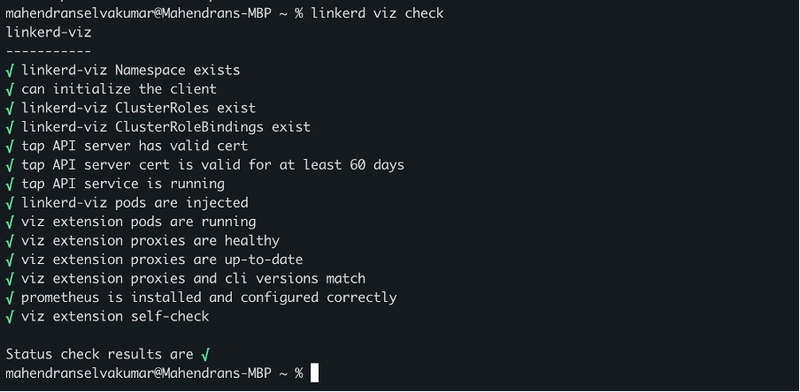
Task: Click 'prometheus is installed and configured correctly' text
Action: coord(209,298)
